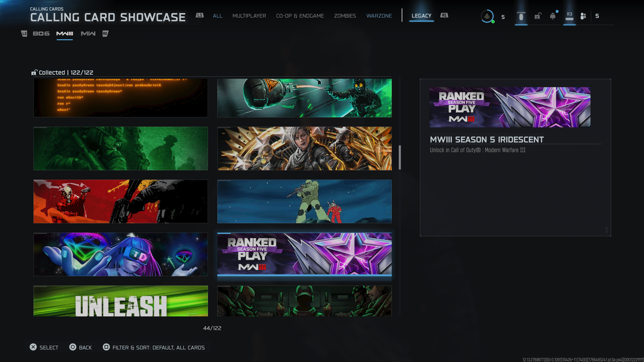Pick the red skull-mask gunman calling card
This screenshot has height=362, width=644.
(121, 201)
